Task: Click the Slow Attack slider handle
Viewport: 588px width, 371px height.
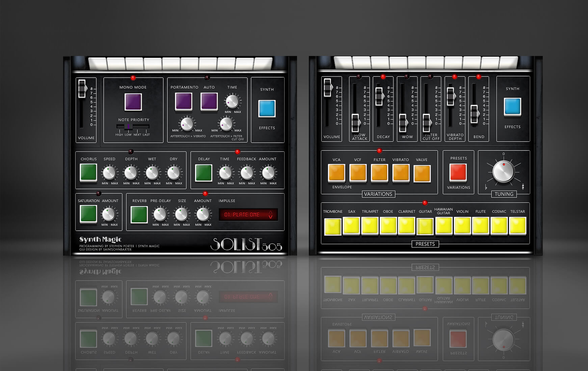Action: pyautogui.click(x=355, y=123)
